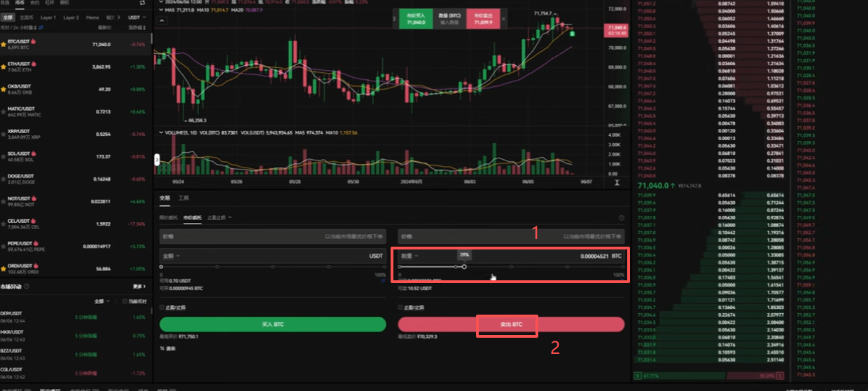
Task: Open the USDT quote currency dropdown
Action: pos(134,17)
